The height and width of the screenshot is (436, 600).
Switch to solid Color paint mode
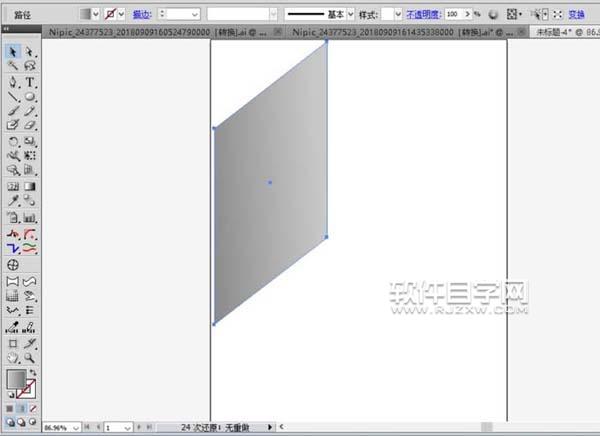10,409
